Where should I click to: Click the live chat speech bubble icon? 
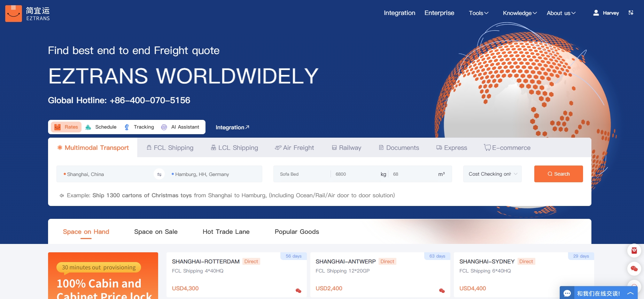pyautogui.click(x=567, y=293)
